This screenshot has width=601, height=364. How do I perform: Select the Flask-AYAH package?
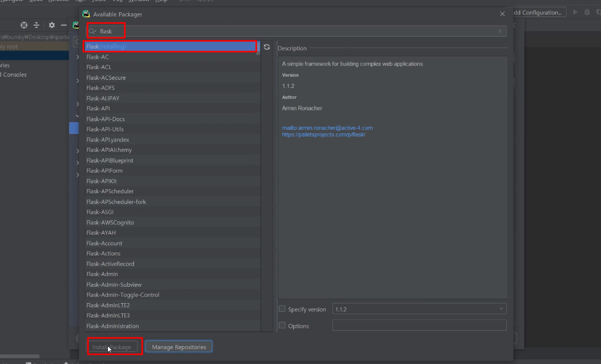click(172, 233)
